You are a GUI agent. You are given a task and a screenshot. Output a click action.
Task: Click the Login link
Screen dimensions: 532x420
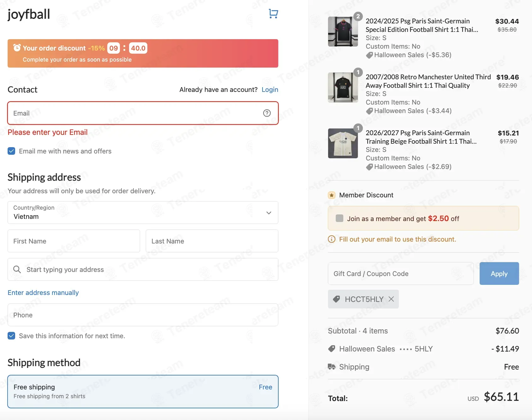[270, 90]
